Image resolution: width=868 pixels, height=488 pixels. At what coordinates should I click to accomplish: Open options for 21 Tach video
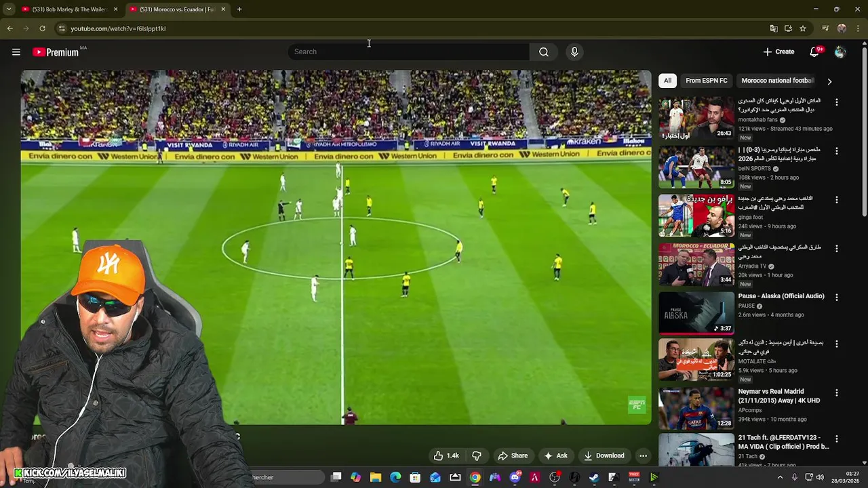(x=836, y=439)
